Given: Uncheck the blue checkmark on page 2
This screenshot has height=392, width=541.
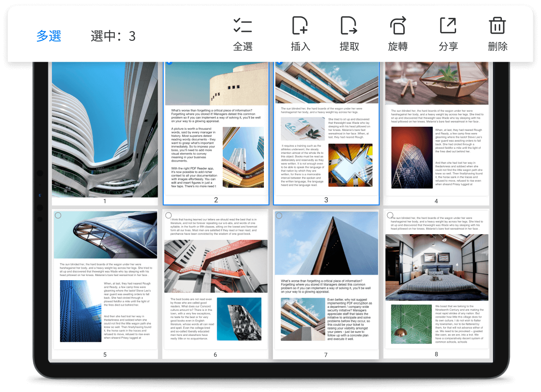Looking at the screenshot, I should coord(169,62).
